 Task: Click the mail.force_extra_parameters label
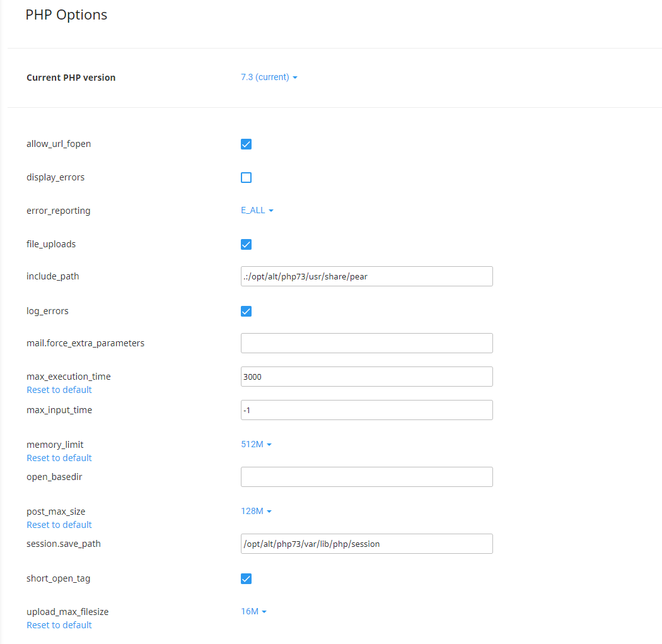[85, 343]
